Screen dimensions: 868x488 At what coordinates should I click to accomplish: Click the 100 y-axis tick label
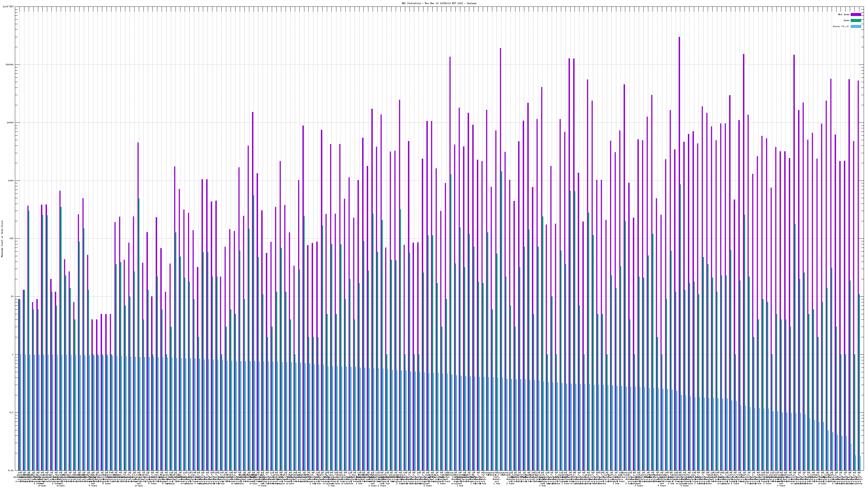[x=11, y=239]
